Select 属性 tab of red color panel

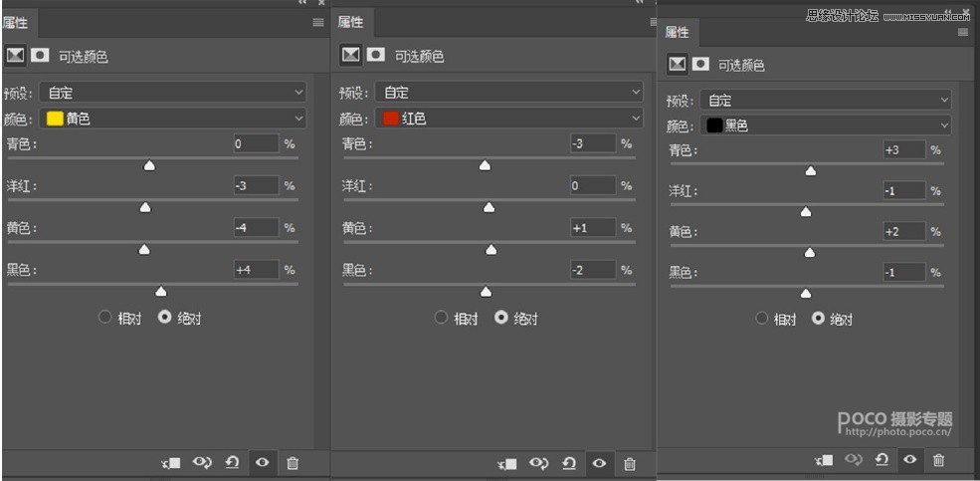click(x=350, y=23)
